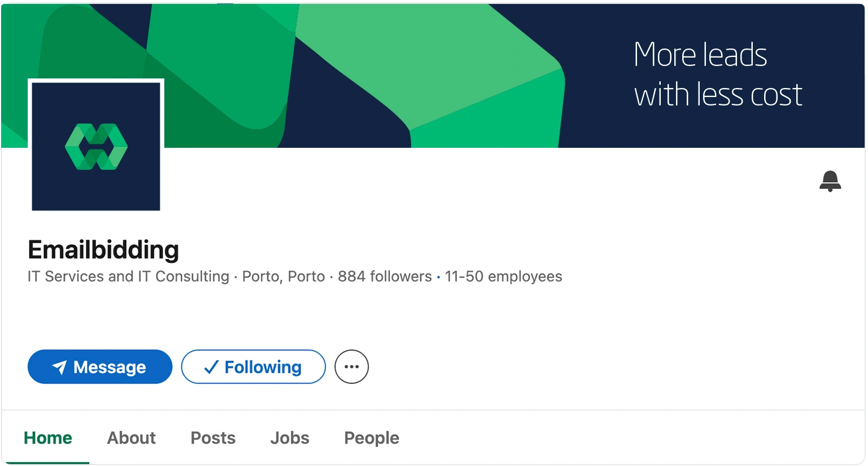The width and height of the screenshot is (868, 466).
Task: Click the send arrow inside Message button
Action: coord(60,367)
